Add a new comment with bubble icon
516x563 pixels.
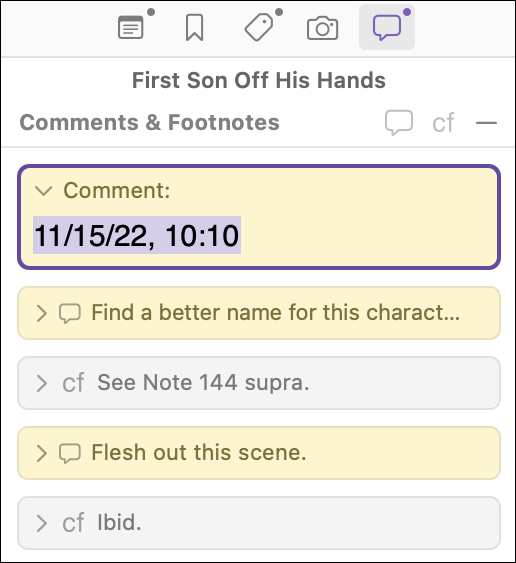(x=399, y=122)
